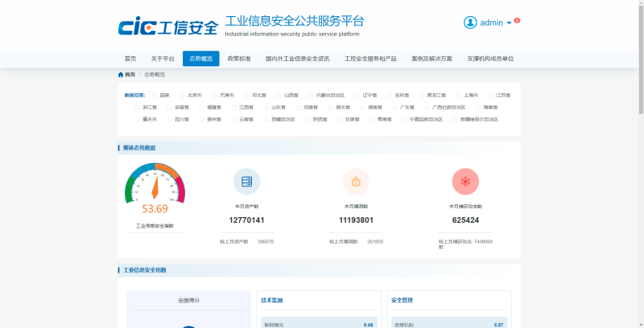The image size is (644, 328).
Task: Open 工控安全服务和产品 tab
Action: pyautogui.click(x=370, y=59)
